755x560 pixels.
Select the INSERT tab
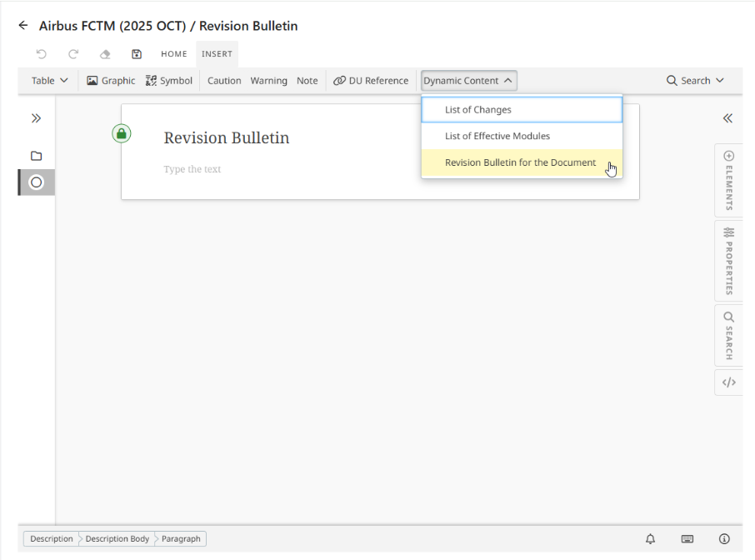click(217, 54)
